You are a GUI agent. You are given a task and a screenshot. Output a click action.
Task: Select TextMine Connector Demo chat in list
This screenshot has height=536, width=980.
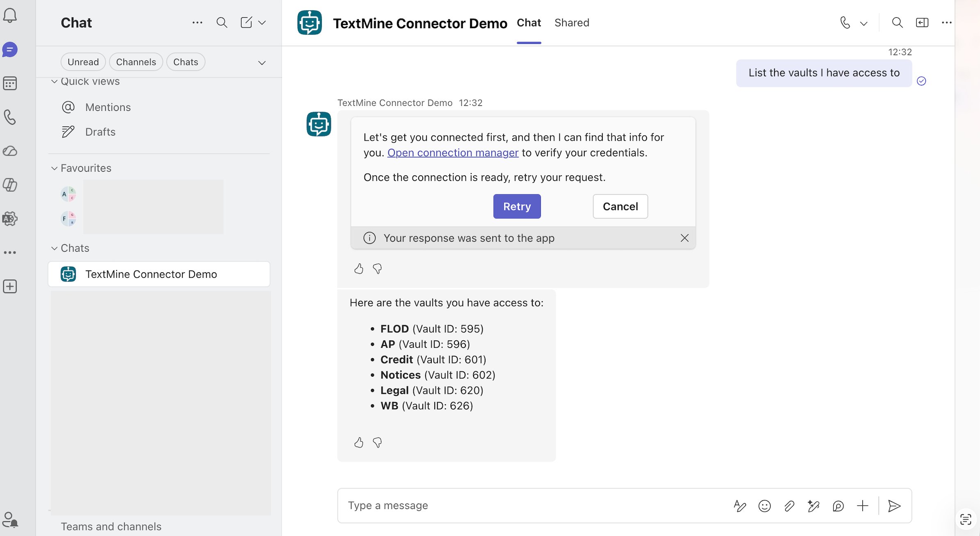click(159, 274)
